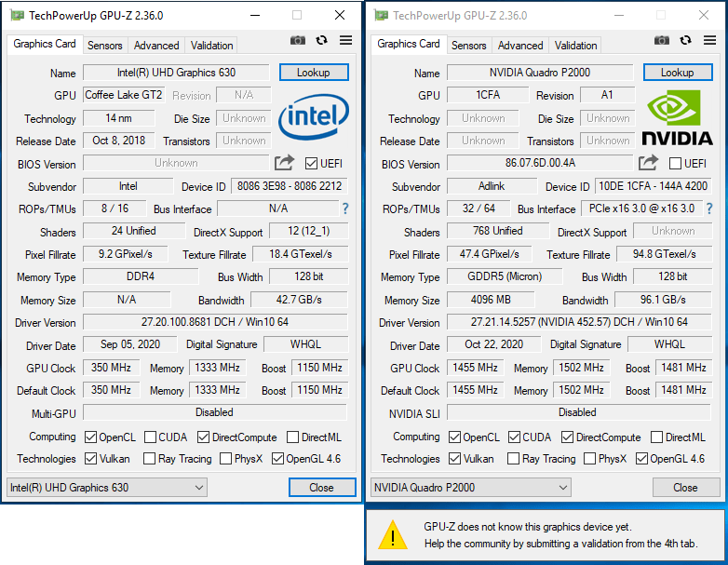Toggle Vulkan checkbox in NVIDIA window
Viewport: 728px width, 565px height.
click(x=454, y=459)
